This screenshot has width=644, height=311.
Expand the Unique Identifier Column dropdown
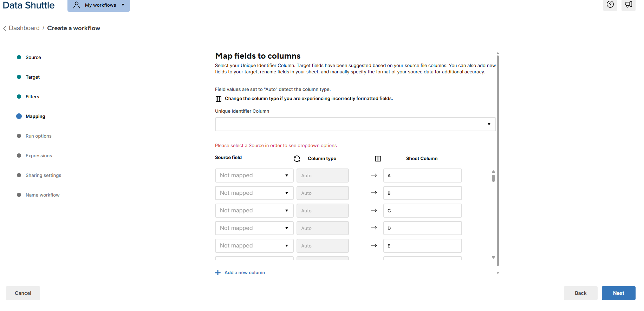pos(355,124)
